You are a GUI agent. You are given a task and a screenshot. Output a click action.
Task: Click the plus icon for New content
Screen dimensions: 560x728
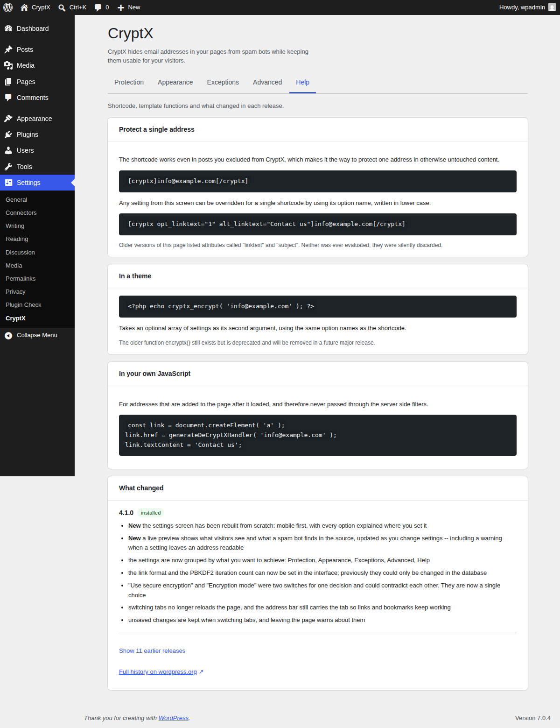121,7
